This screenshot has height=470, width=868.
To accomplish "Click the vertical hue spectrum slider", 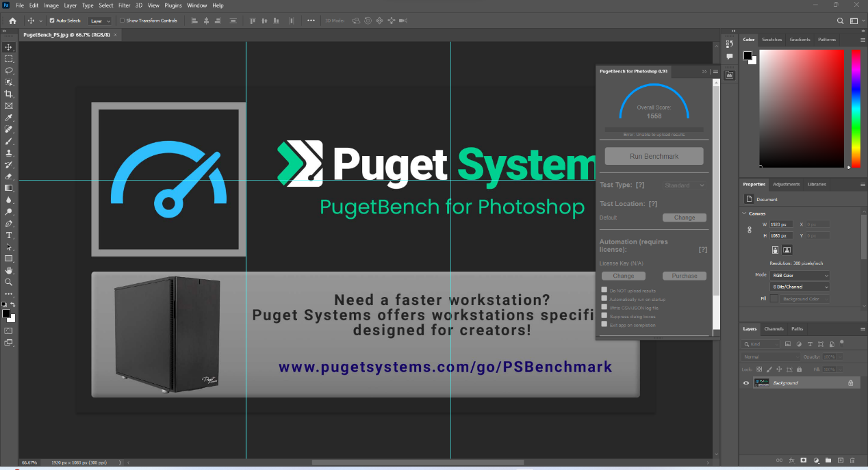I will click(856, 109).
